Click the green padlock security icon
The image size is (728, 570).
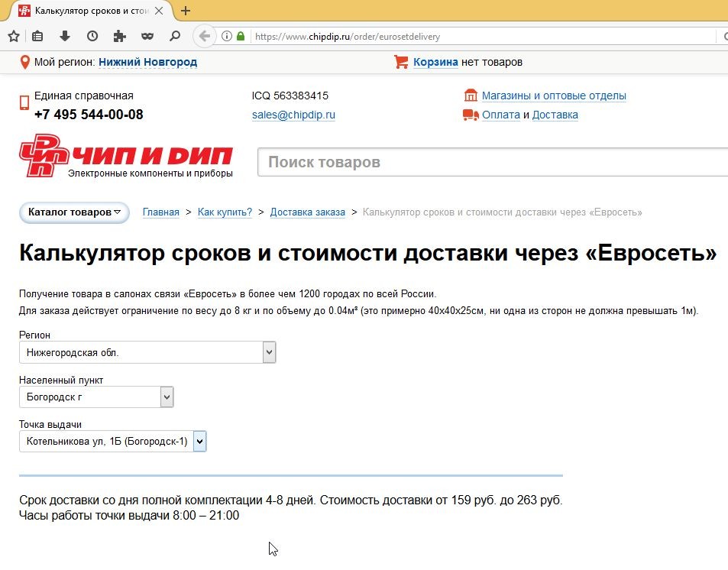[x=241, y=36]
